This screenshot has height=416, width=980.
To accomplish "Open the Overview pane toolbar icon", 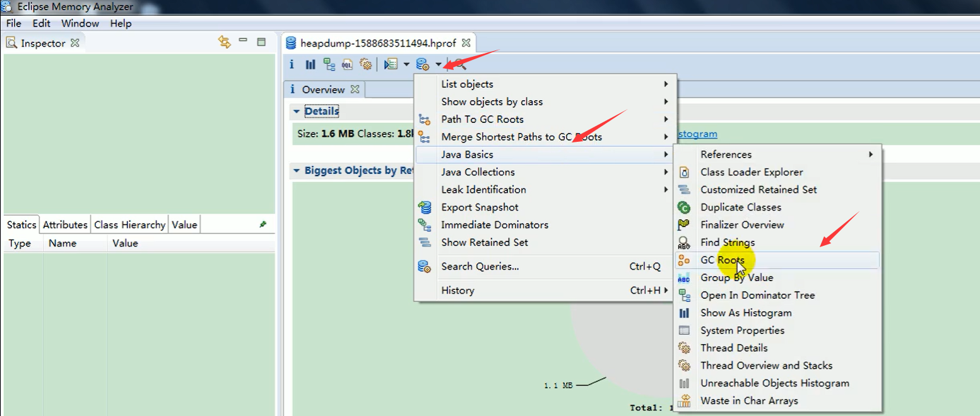I will point(292,64).
